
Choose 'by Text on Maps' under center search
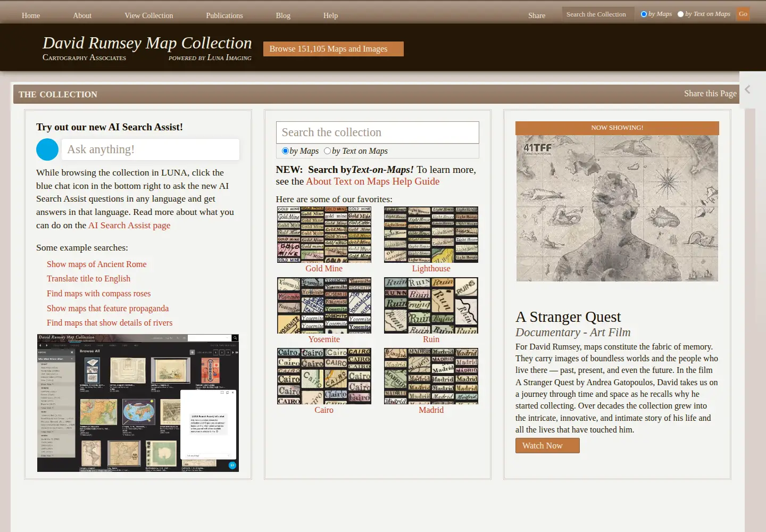point(327,151)
